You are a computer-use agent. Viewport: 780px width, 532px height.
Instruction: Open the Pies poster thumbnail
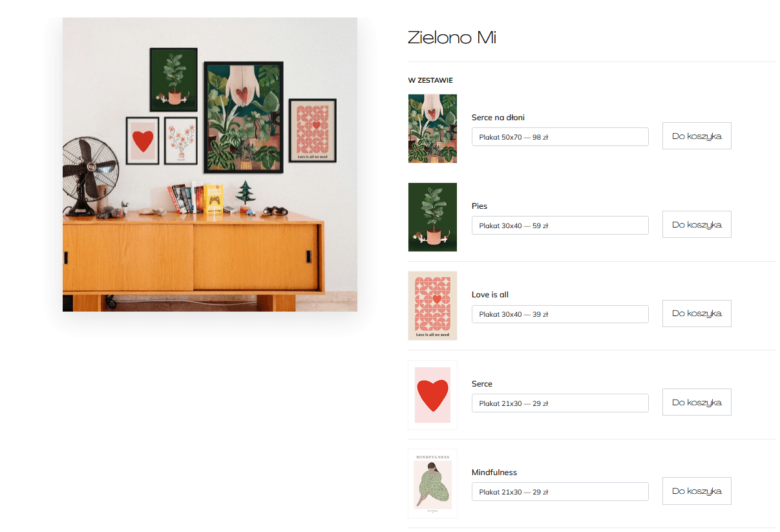[x=432, y=217]
